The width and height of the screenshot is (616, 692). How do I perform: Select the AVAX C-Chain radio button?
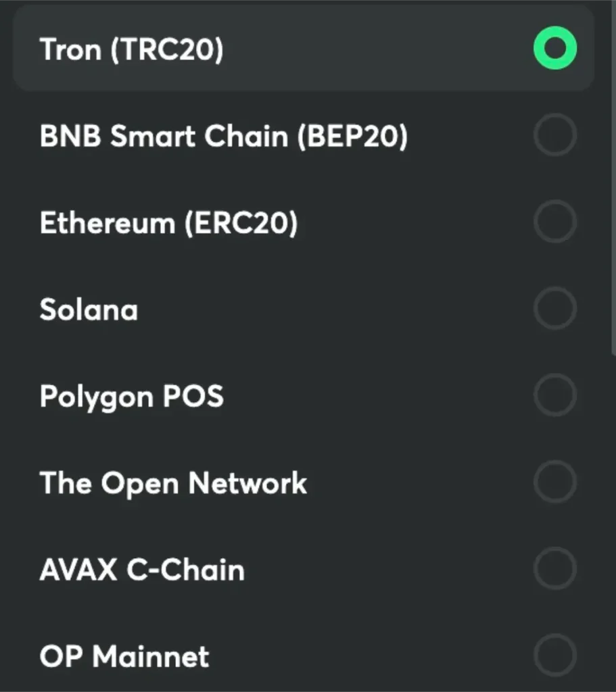(x=554, y=568)
